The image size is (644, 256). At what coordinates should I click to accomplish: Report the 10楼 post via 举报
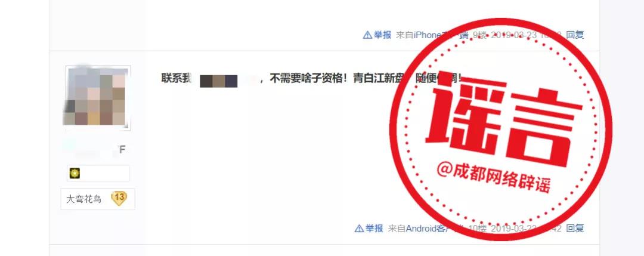click(374, 229)
